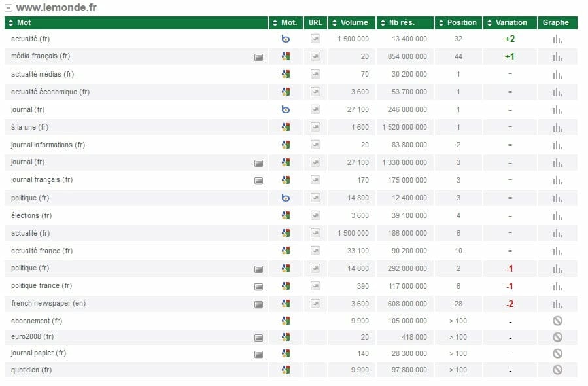Click the Bing icon in the politique row
This screenshot has width=588, height=386.
click(x=286, y=198)
